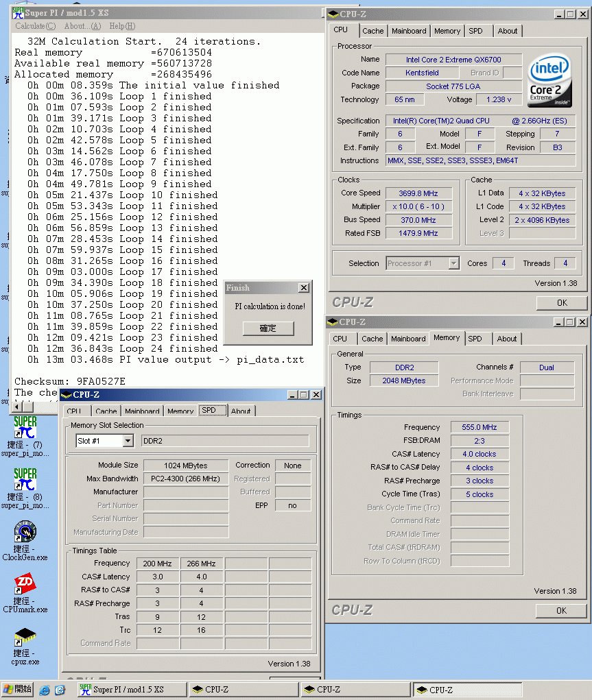Click Bus Speed value 370.0 MHz

[x=418, y=220]
